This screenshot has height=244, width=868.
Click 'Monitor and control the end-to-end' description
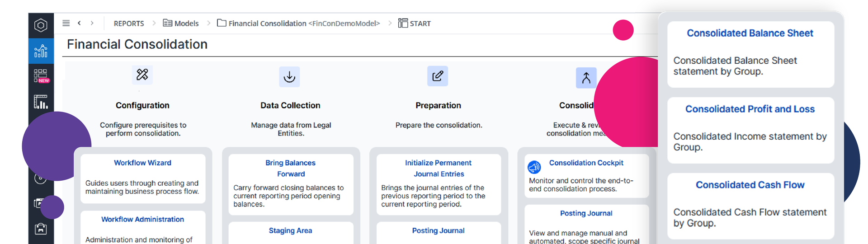[581, 185]
